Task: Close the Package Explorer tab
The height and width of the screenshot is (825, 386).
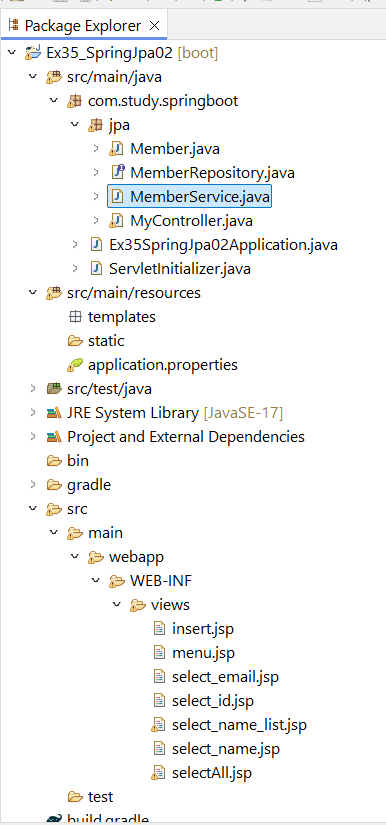Action: 155,25
